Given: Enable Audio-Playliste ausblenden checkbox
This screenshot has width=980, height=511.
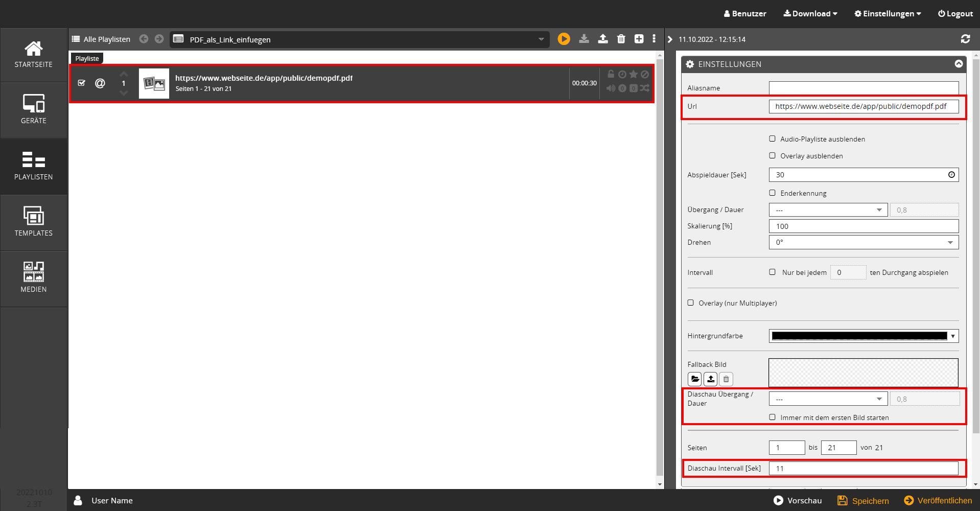Looking at the screenshot, I should 772,139.
